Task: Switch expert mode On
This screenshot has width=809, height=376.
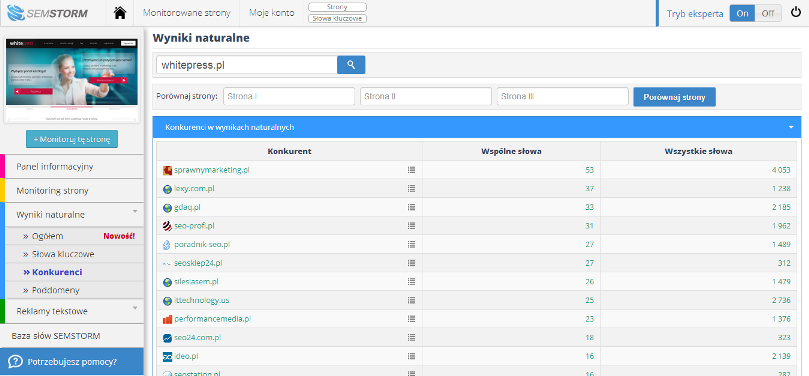Action: (x=742, y=13)
